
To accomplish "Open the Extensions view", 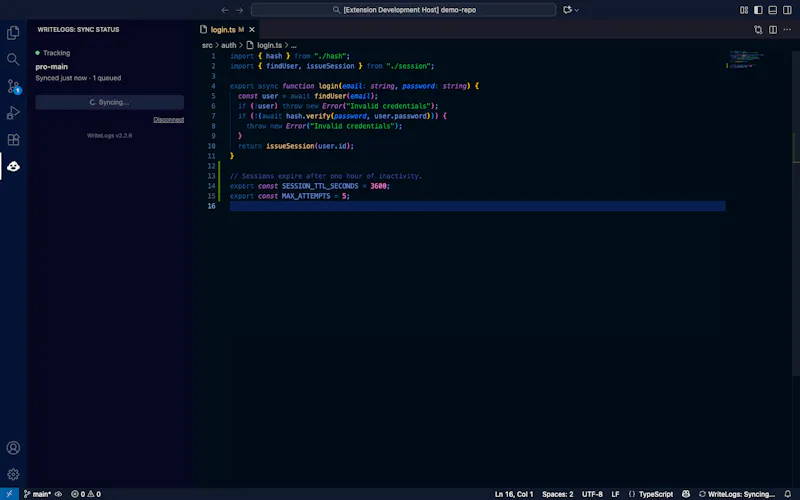I will [x=13, y=139].
